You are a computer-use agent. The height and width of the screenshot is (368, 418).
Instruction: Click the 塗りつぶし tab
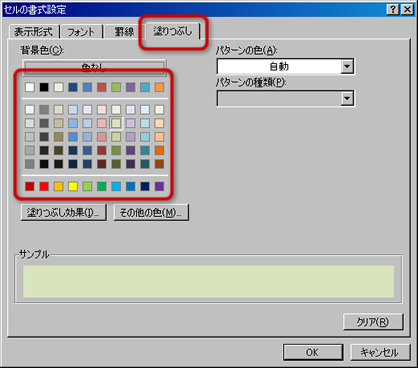pyautogui.click(x=173, y=31)
